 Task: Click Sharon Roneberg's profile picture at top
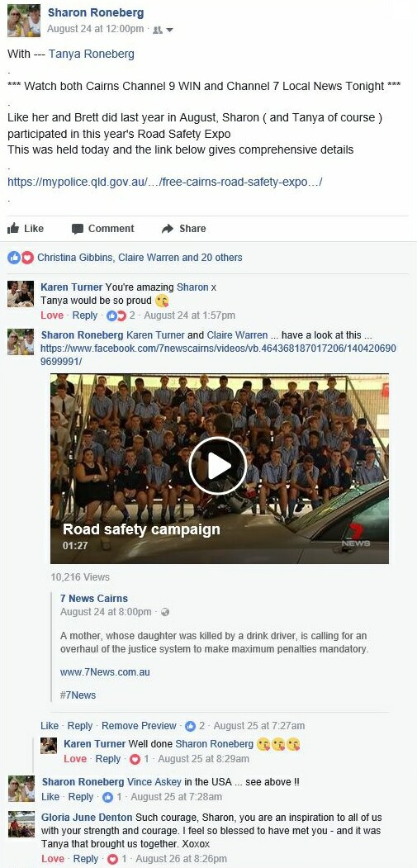[x=24, y=21]
